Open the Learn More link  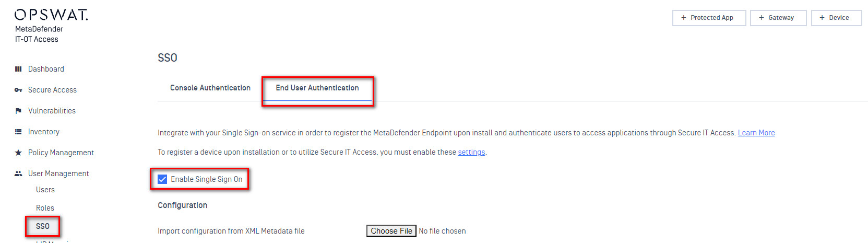click(756, 133)
